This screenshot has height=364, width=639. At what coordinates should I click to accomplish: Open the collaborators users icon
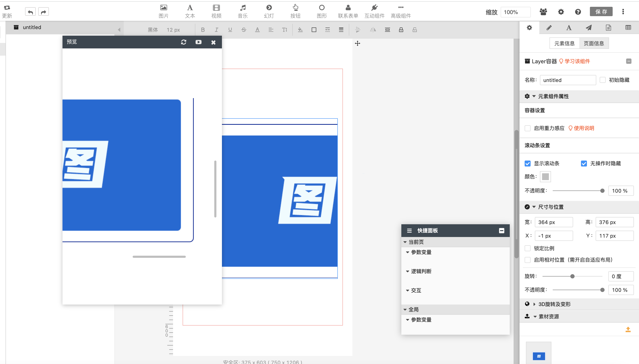pyautogui.click(x=543, y=12)
